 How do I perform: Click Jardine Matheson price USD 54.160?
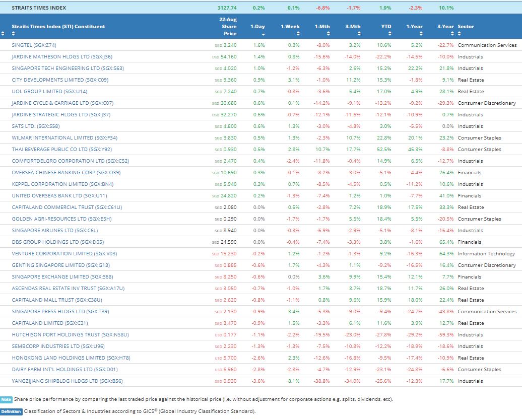coord(224,56)
